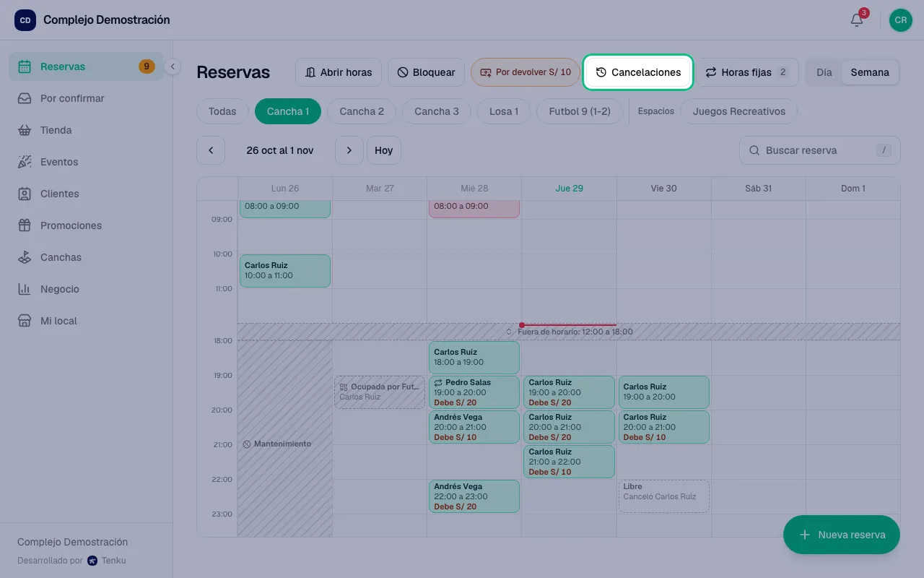924x578 pixels.
Task: Open the notifications bell
Action: coord(857,20)
